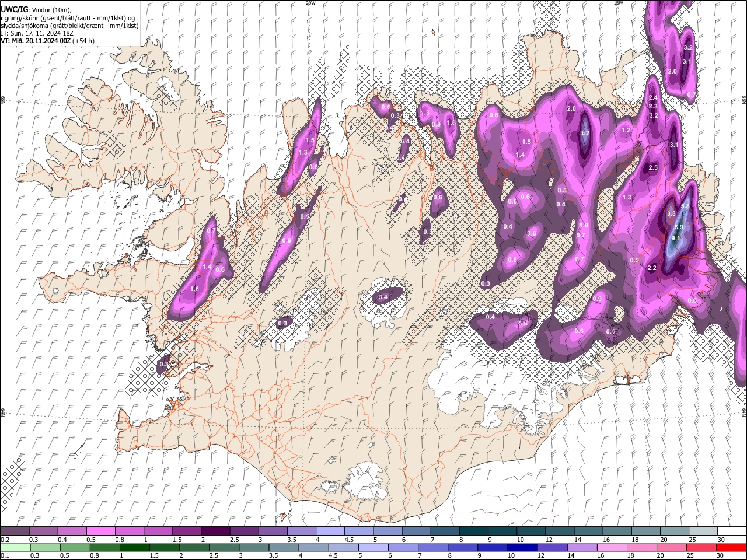The image size is (747, 560).
Task: Select the dark teal 8–9 upper legend swatch
Action: [473, 531]
